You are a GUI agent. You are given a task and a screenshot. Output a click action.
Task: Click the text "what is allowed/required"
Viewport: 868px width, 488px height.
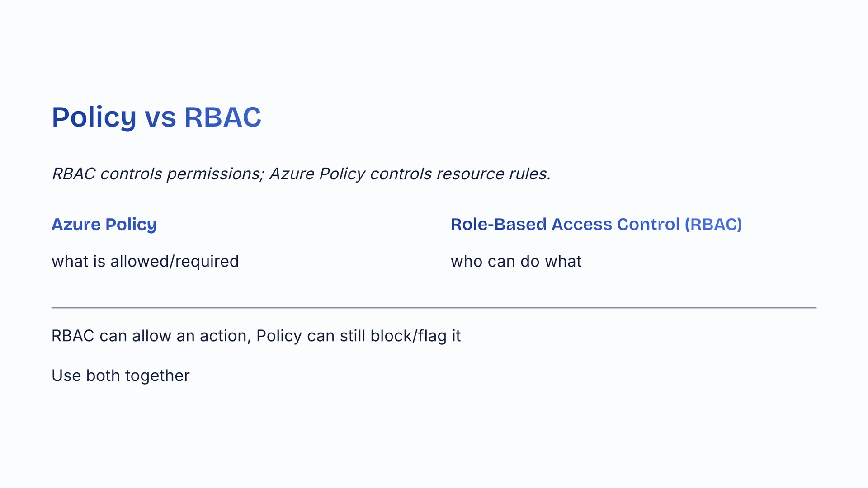(145, 262)
